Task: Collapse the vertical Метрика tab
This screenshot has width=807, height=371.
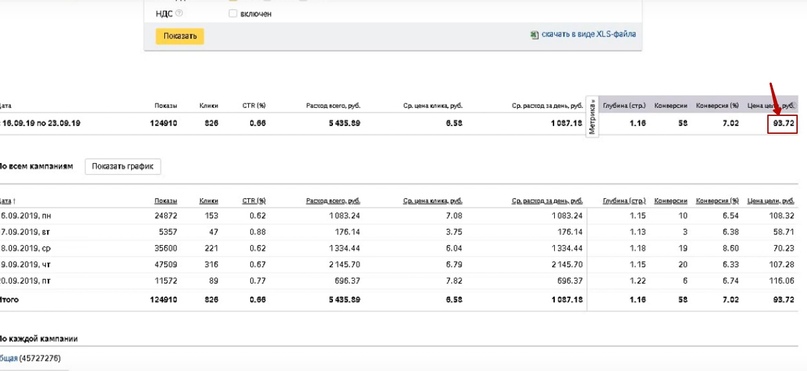Action: [592, 117]
